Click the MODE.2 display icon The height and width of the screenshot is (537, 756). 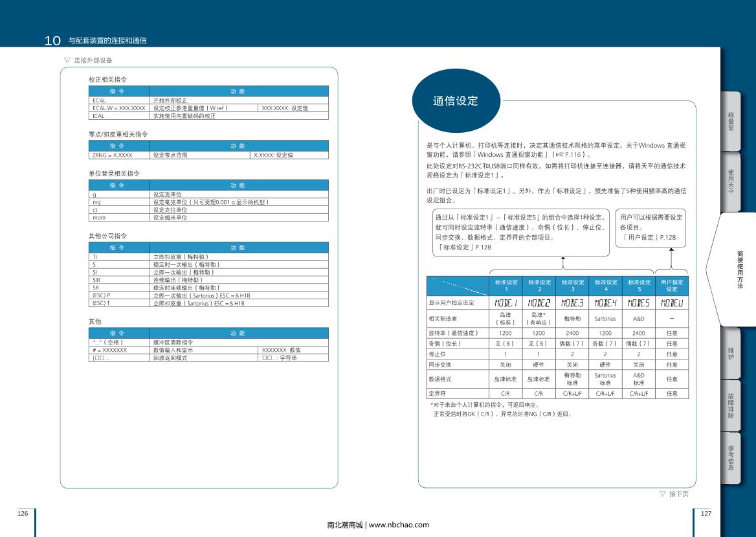[539, 303]
